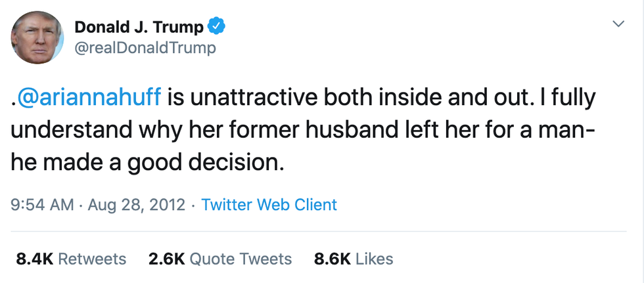Open the tweet options chevron menu
The width and height of the screenshot is (644, 283).
[x=618, y=24]
